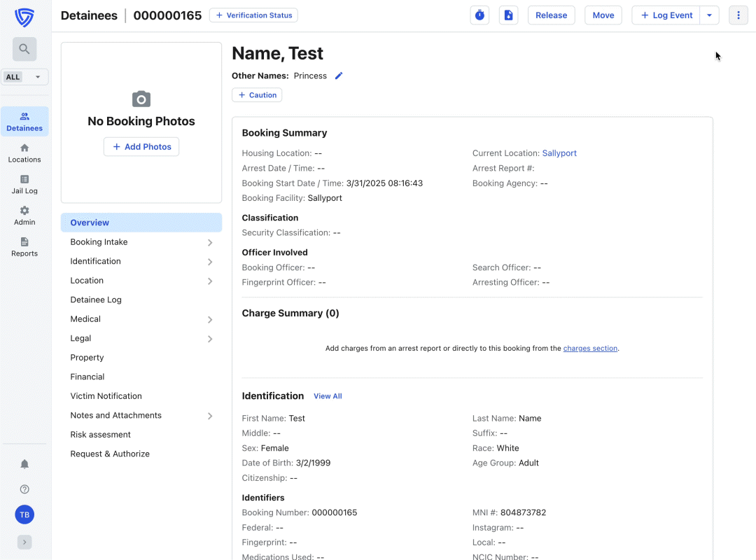
Task: Edit Other Names with the pencil icon
Action: [339, 76]
